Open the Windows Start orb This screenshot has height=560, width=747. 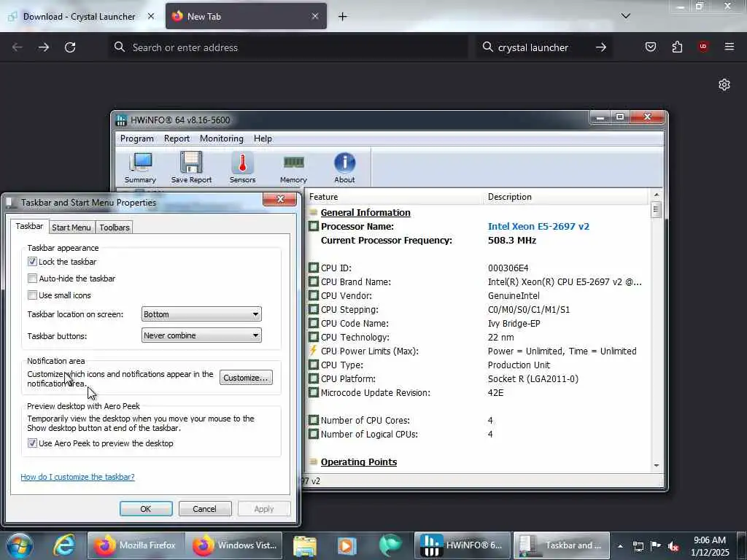tap(20, 545)
